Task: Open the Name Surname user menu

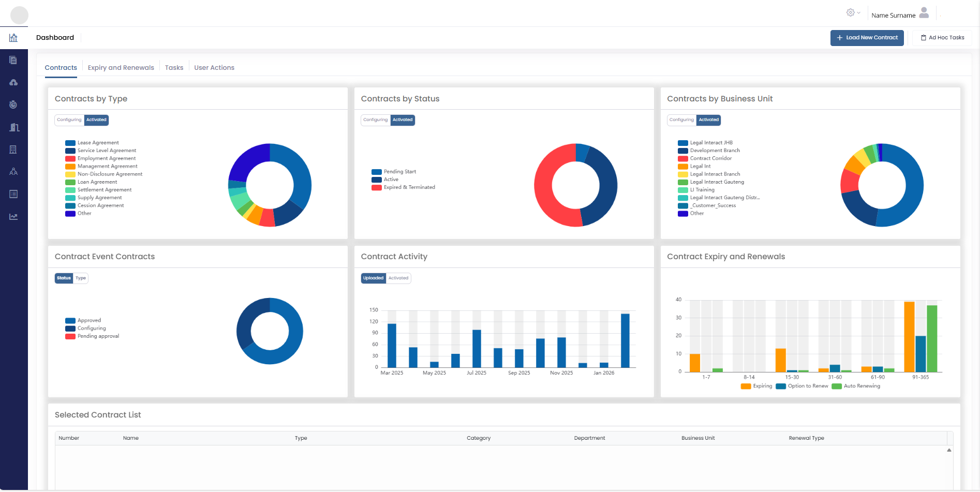Action: (900, 14)
